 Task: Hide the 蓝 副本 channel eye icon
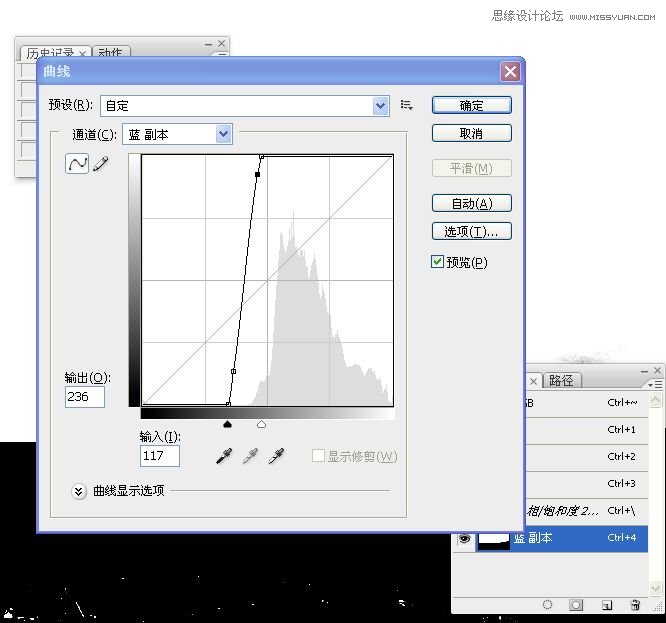(x=463, y=538)
